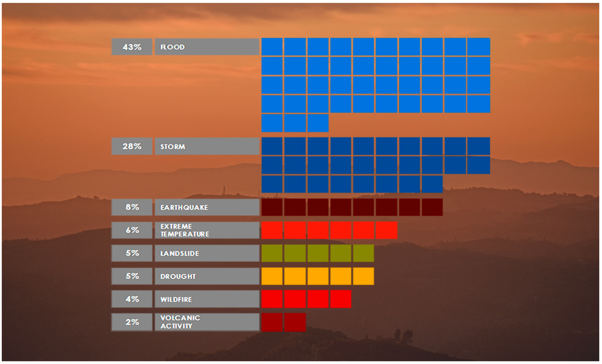This screenshot has height=364, width=602.
Task: Click the 8% percentage box
Action: pyautogui.click(x=132, y=207)
